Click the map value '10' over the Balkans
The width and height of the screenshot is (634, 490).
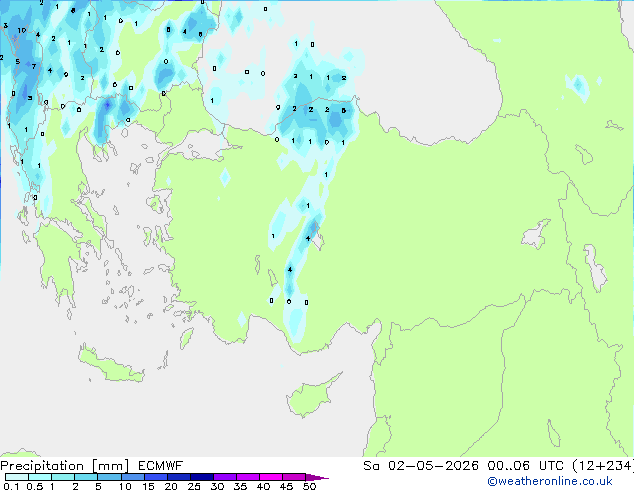(22, 30)
